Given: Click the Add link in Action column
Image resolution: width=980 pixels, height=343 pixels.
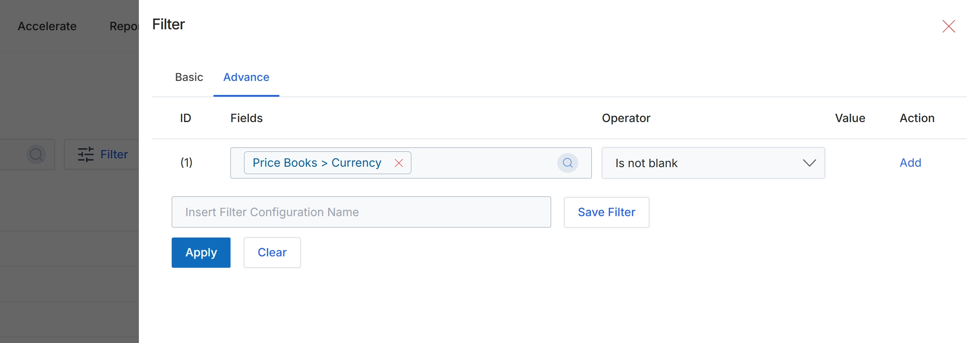Looking at the screenshot, I should click(x=910, y=163).
